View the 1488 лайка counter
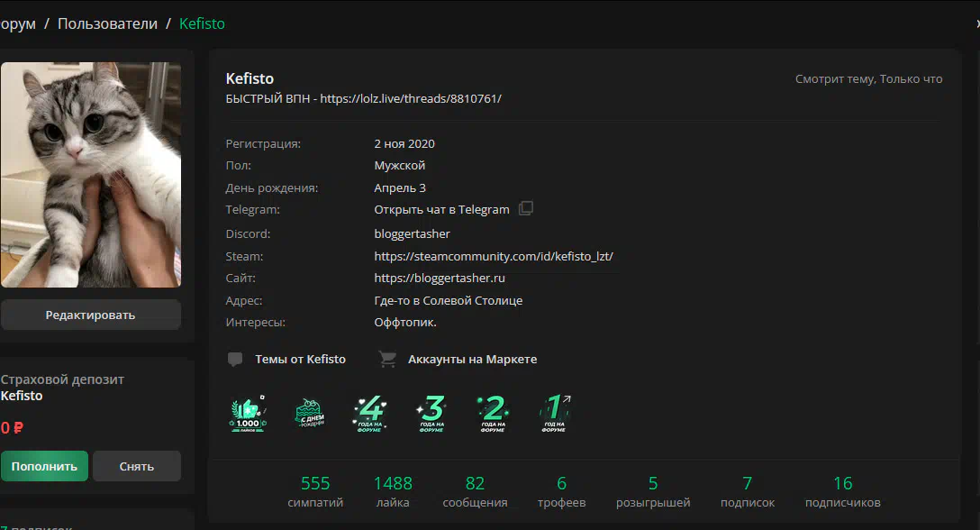Image resolution: width=980 pixels, height=530 pixels. (393, 492)
